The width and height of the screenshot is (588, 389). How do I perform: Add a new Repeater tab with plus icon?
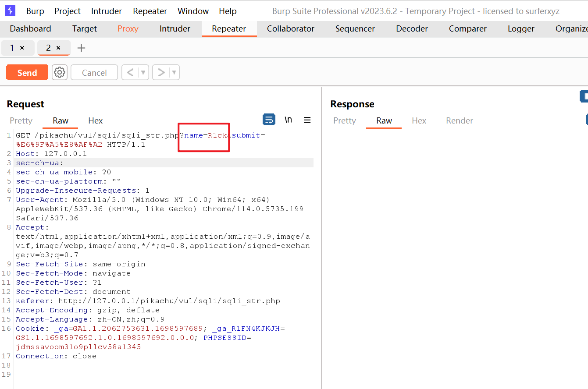81,48
